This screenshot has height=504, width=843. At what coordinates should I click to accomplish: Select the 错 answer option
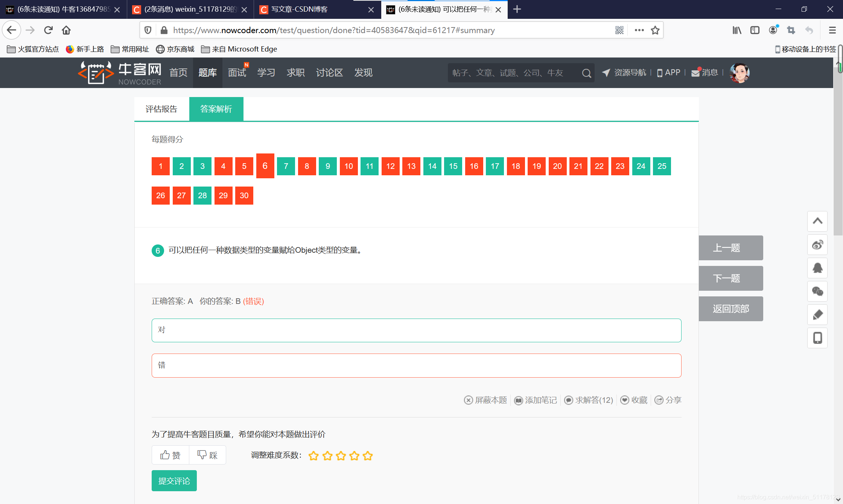point(416,365)
